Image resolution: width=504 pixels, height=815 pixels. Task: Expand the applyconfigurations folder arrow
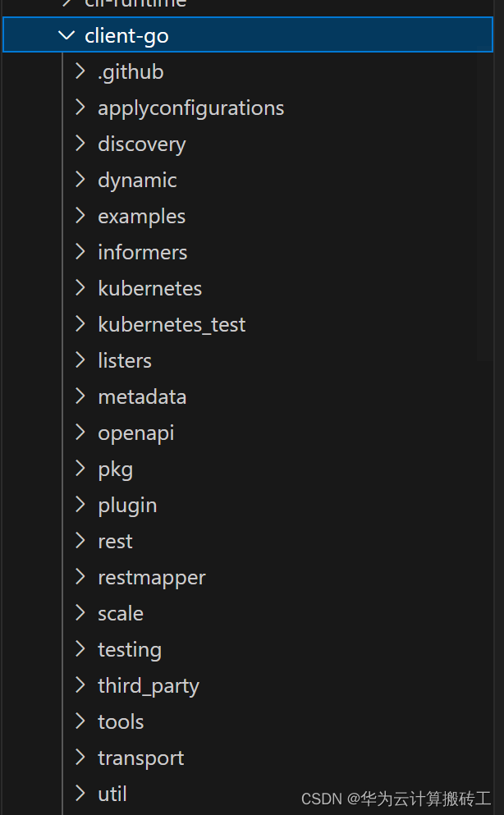[80, 108]
